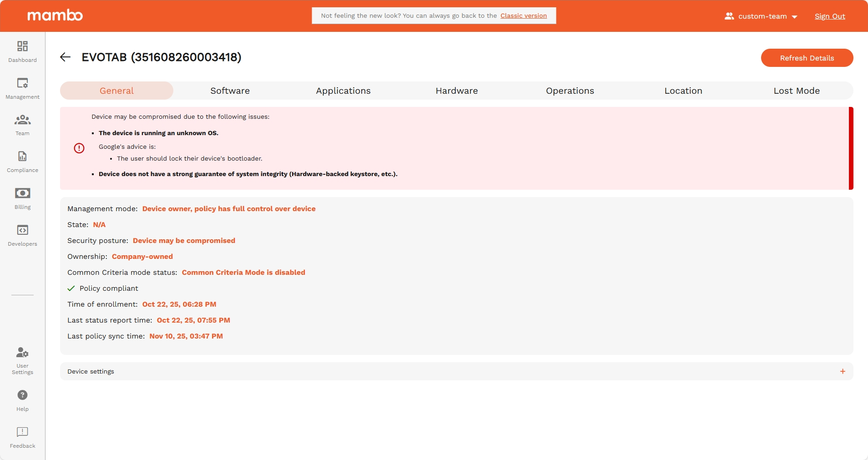Open the Compliance reports icon
This screenshot has height=460, width=868.
coord(22,157)
